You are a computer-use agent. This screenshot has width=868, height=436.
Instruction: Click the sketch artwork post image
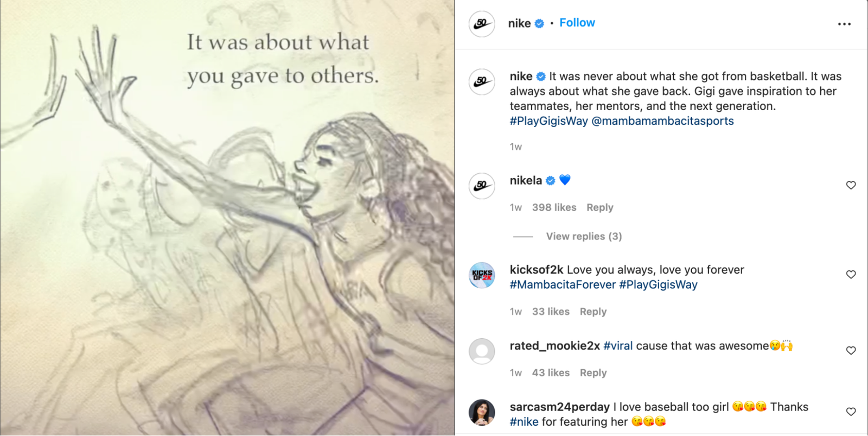[227, 244]
